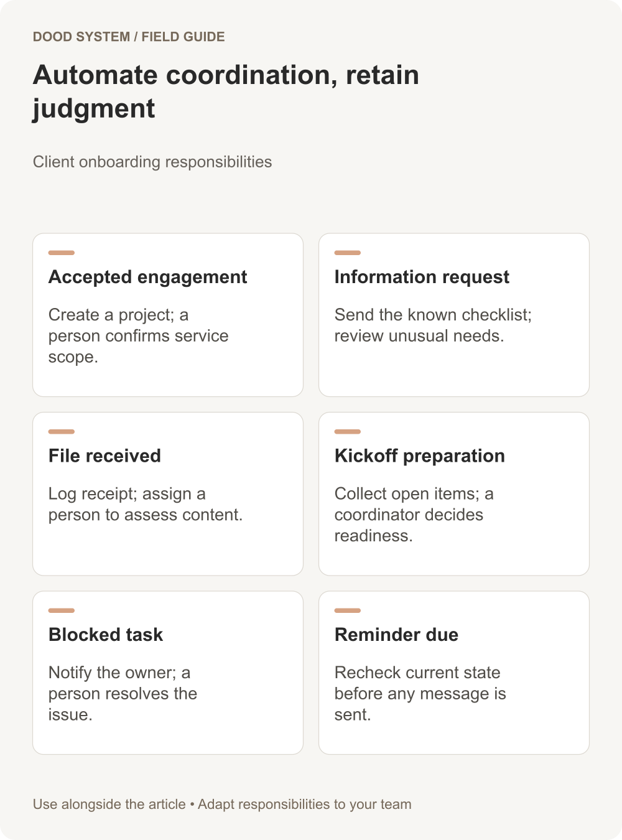Image resolution: width=622 pixels, height=840 pixels.
Task: Click the accent bar above Information request
Action: 348,253
